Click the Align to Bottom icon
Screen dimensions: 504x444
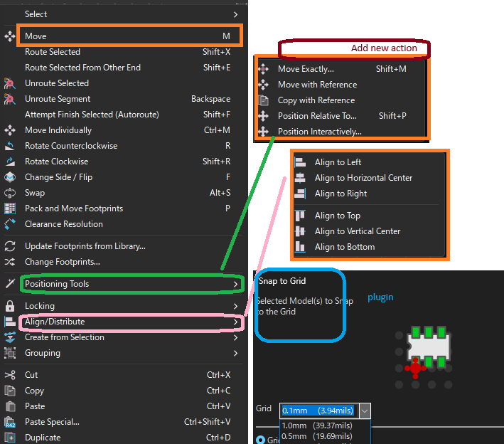(x=300, y=247)
